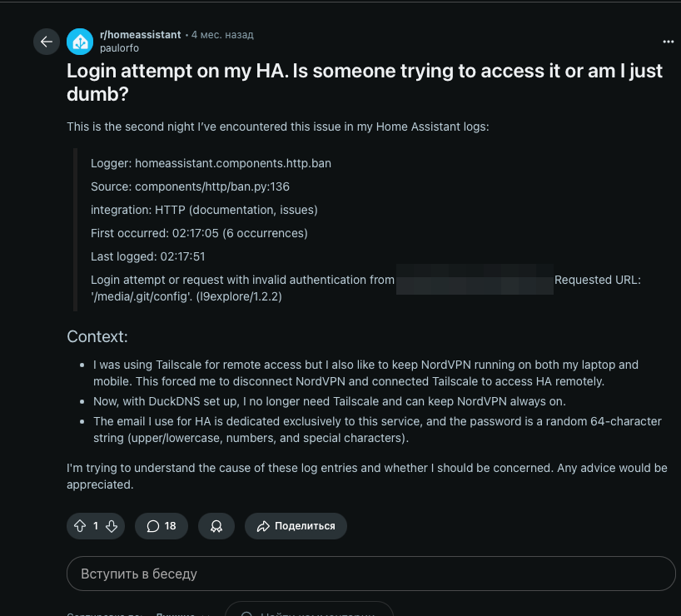Click the Поделиться share button
This screenshot has width=681, height=616.
pos(296,526)
